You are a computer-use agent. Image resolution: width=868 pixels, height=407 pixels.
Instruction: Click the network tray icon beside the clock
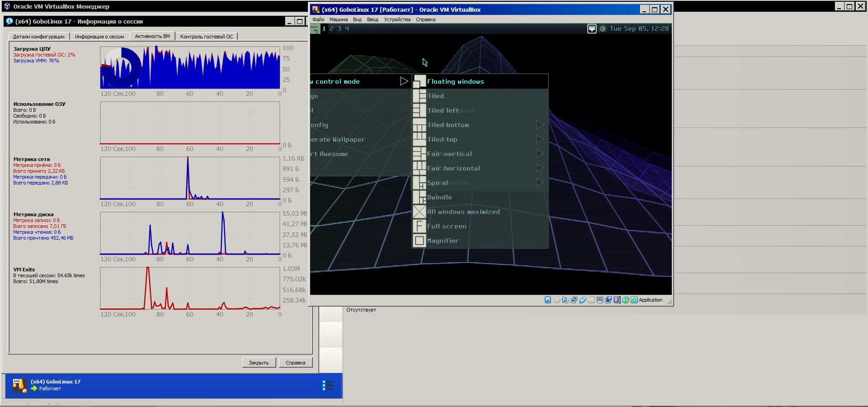tap(591, 29)
